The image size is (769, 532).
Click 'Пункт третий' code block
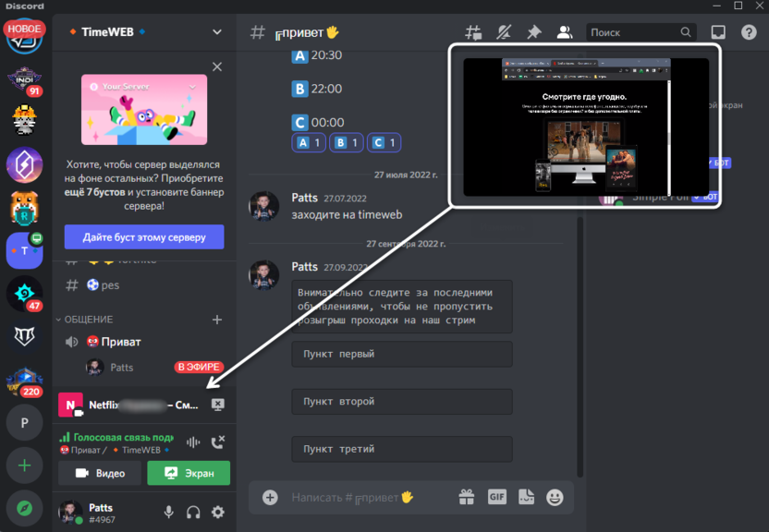pos(402,449)
